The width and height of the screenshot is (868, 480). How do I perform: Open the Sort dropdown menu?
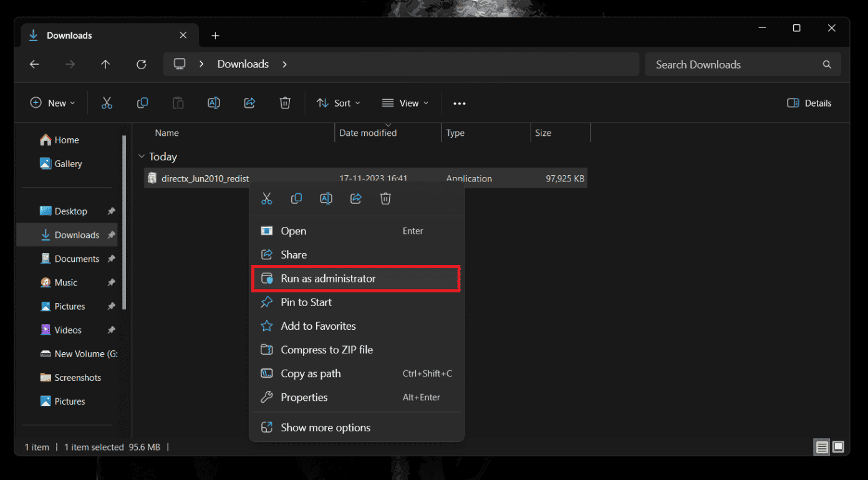338,103
